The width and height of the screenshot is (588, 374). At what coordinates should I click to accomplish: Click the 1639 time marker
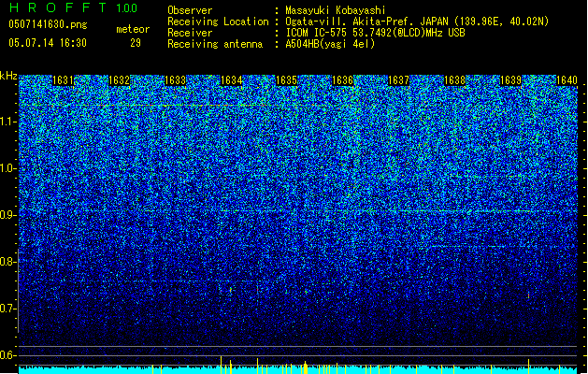[510, 80]
